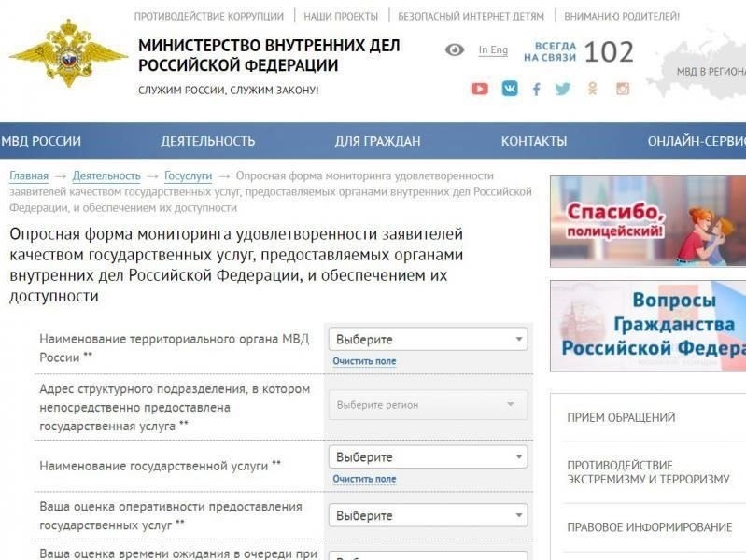The image size is (746, 560).
Task: Open the Instagram icon
Action: 623,89
